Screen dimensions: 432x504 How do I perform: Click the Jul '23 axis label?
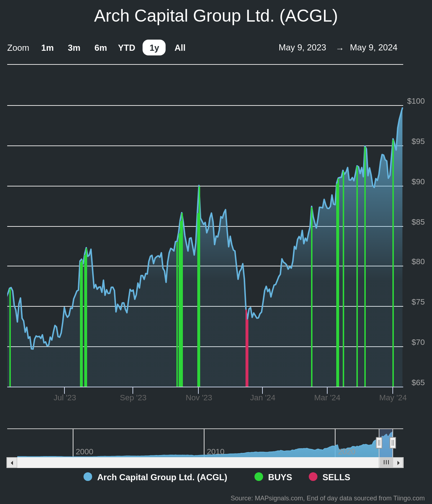65,398
